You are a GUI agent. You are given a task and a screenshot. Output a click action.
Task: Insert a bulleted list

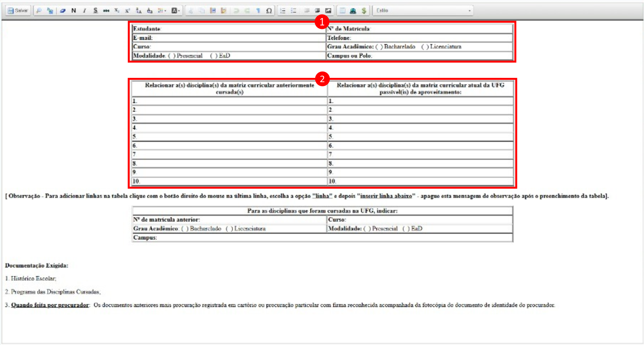(x=294, y=11)
